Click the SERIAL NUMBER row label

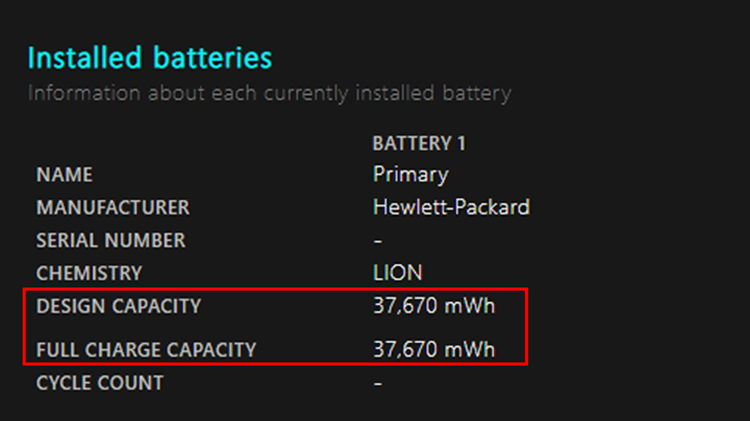(x=110, y=241)
